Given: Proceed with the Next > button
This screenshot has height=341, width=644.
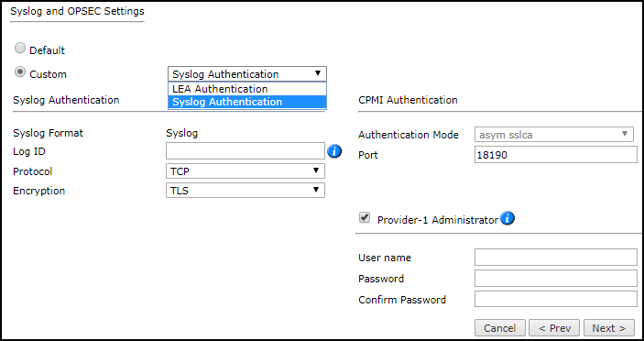Looking at the screenshot, I should pos(608,328).
